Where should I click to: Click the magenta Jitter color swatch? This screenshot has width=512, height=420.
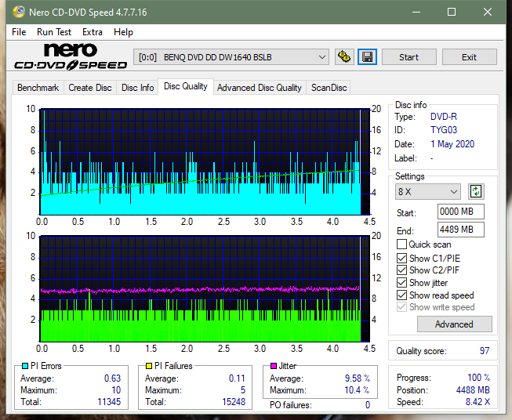[274, 366]
